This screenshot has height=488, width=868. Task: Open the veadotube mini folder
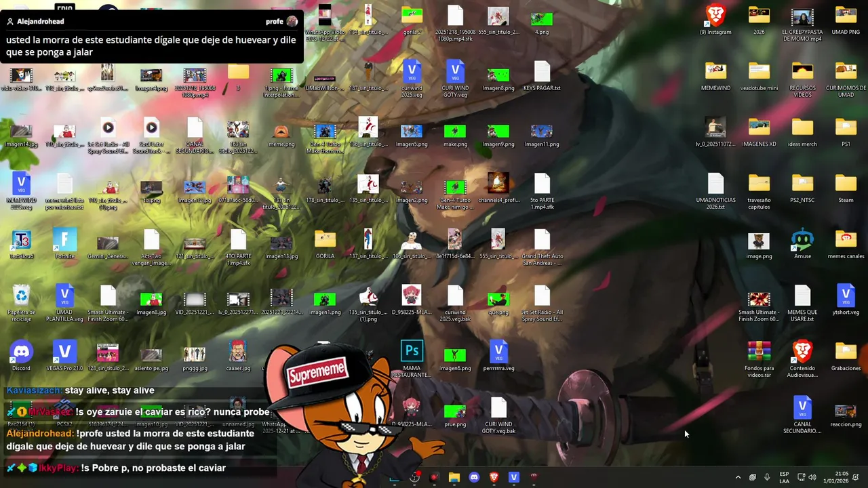pos(759,77)
